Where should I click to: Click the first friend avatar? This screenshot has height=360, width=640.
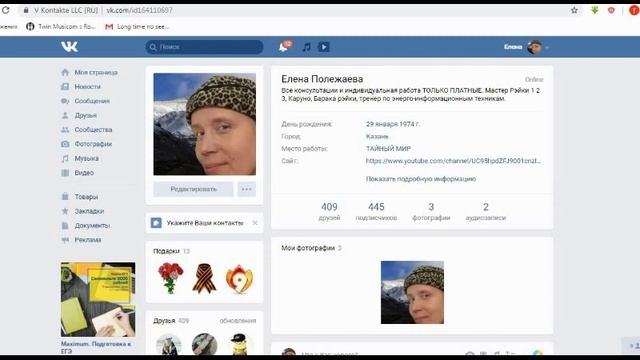pos(168,344)
